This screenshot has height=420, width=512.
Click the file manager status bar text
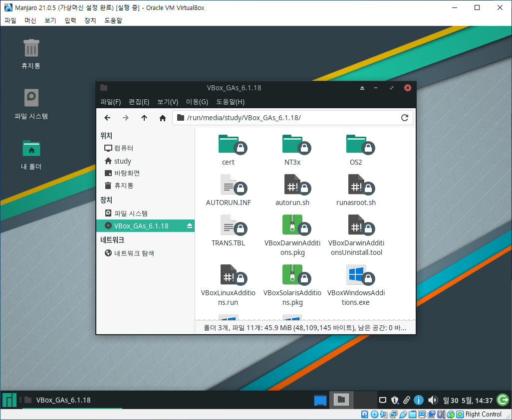point(305,328)
